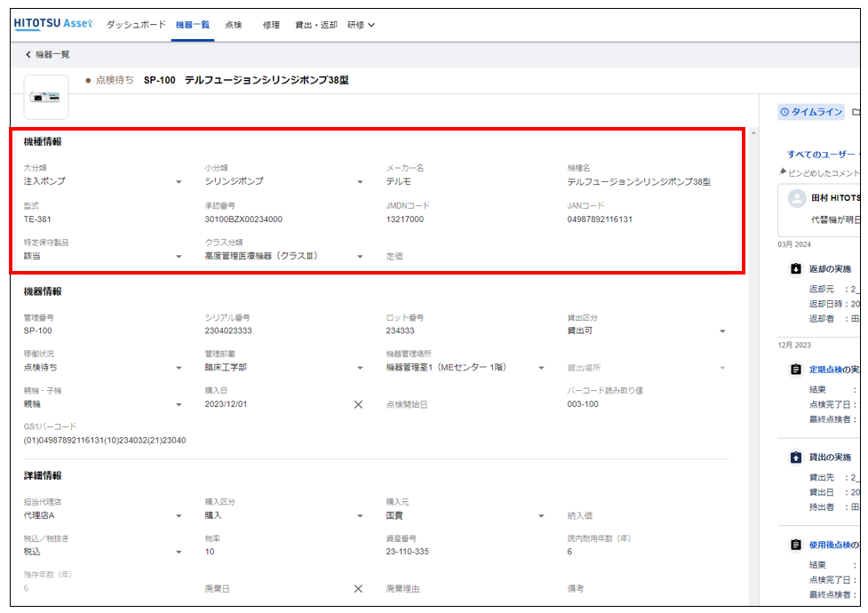Screen dimensions: 868x613
Task: Open the 特定保守製品 dropdown showing 該当
Action: click(103, 256)
